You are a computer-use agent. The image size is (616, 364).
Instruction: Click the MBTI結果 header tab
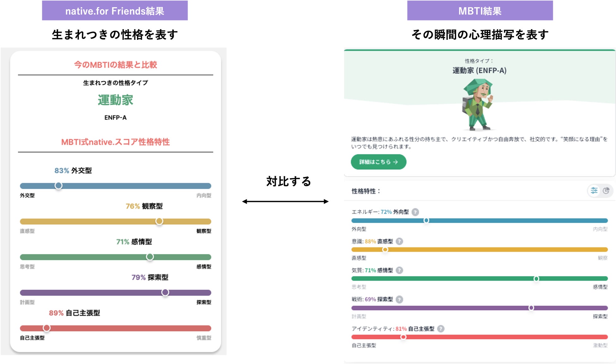coord(480,11)
